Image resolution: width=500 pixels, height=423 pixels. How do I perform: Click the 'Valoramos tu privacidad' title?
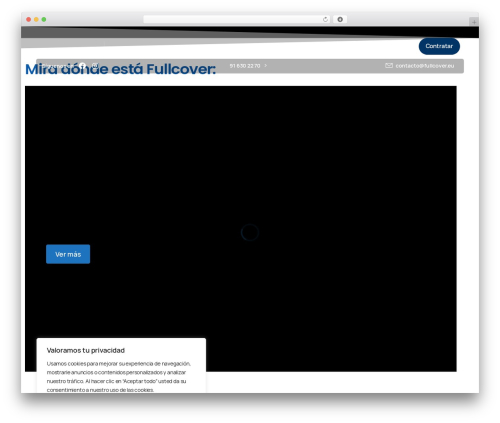(x=86, y=350)
